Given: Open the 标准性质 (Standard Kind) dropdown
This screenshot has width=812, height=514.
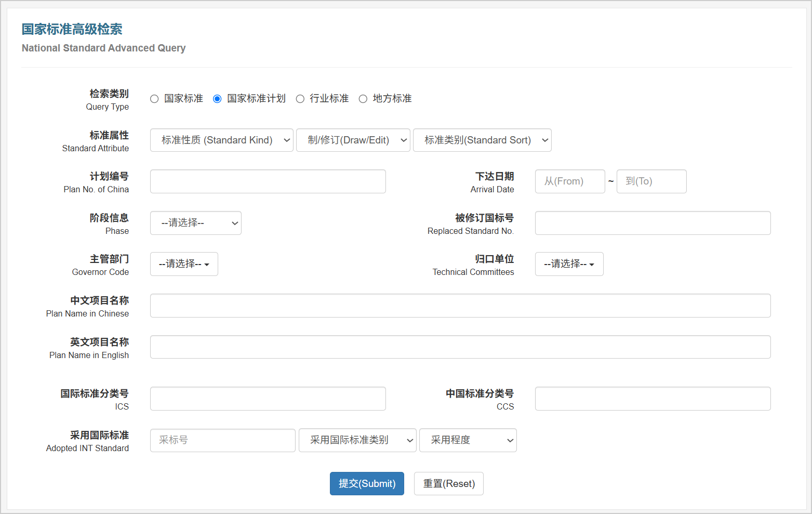Looking at the screenshot, I should [221, 140].
